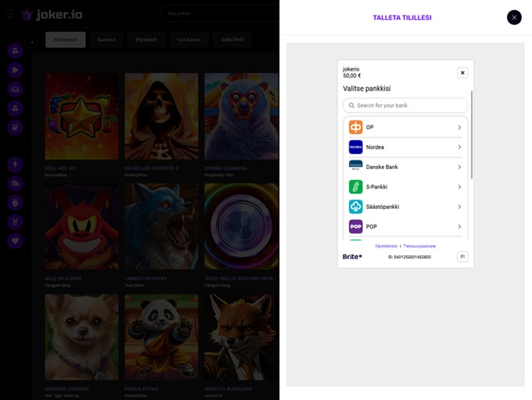Image resolution: width=532 pixels, height=400 pixels.
Task: Switch to the Kolikkopelit tab
Action: tap(65, 39)
